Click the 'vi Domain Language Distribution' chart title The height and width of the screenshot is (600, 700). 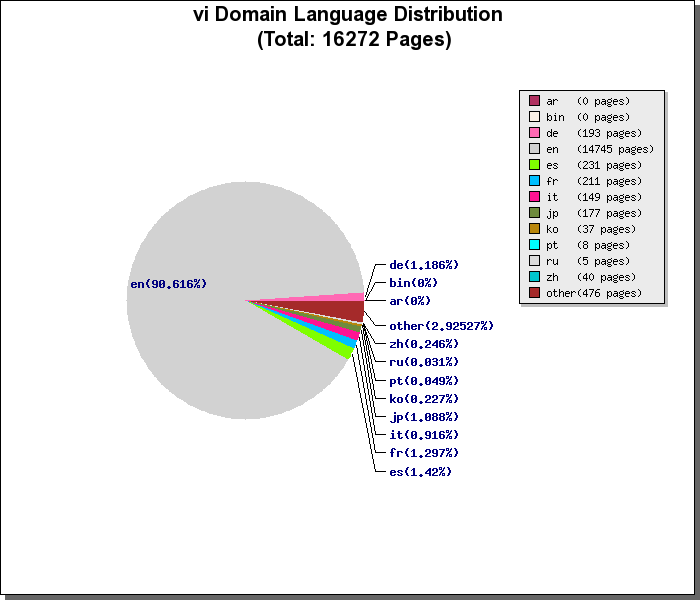click(x=348, y=15)
